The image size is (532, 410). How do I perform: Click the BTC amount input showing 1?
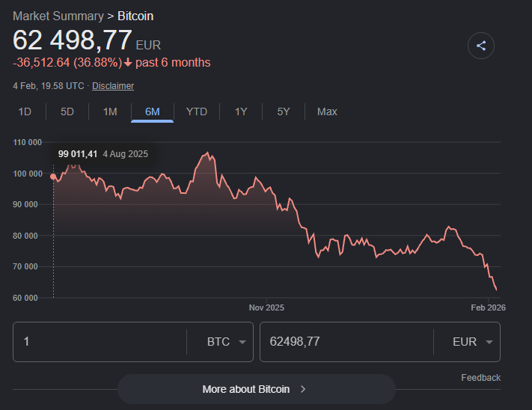pyautogui.click(x=100, y=341)
